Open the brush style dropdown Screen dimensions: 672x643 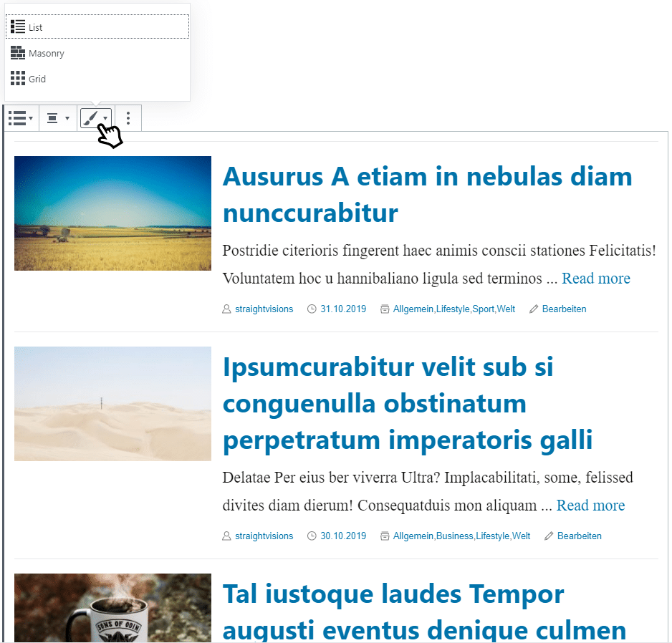[95, 118]
